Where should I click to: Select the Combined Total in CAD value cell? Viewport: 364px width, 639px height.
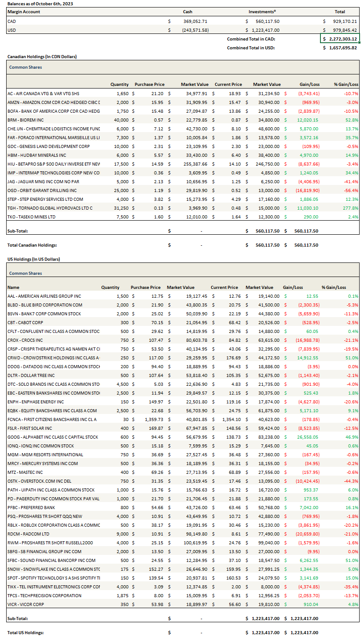point(340,39)
